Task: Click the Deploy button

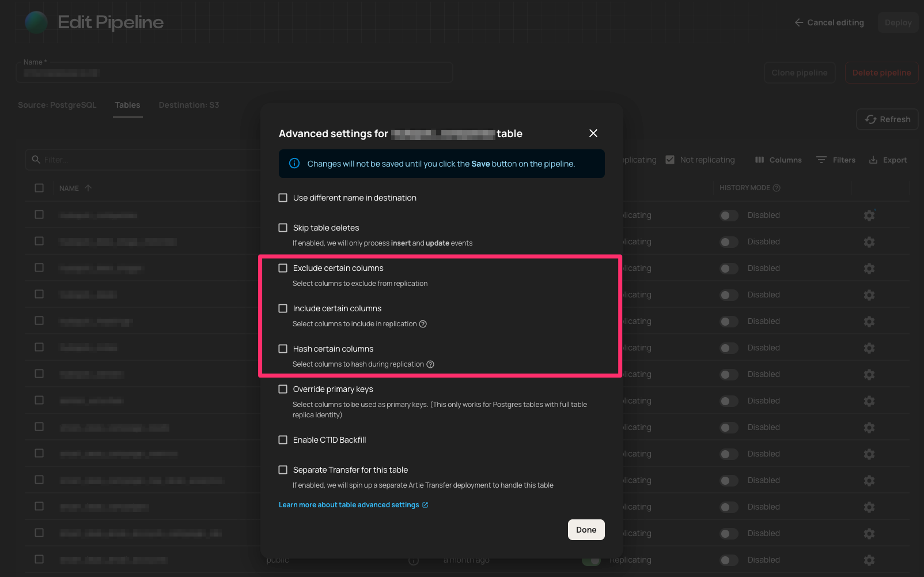Action: click(898, 22)
